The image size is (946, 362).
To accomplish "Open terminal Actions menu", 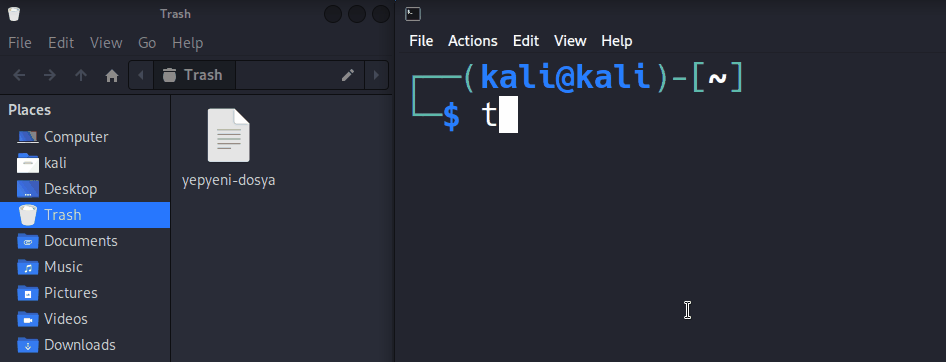I will click(x=473, y=41).
